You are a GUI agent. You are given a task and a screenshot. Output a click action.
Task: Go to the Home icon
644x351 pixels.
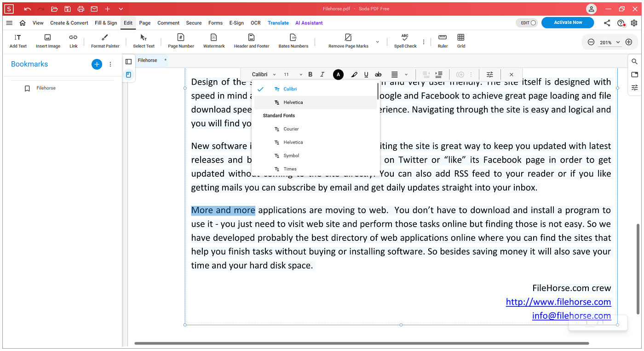click(23, 23)
